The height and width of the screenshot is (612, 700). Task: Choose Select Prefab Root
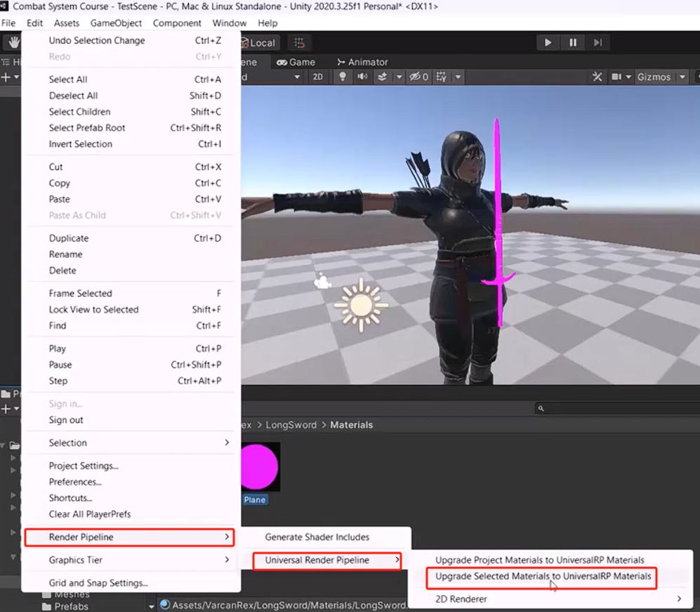tap(129, 127)
